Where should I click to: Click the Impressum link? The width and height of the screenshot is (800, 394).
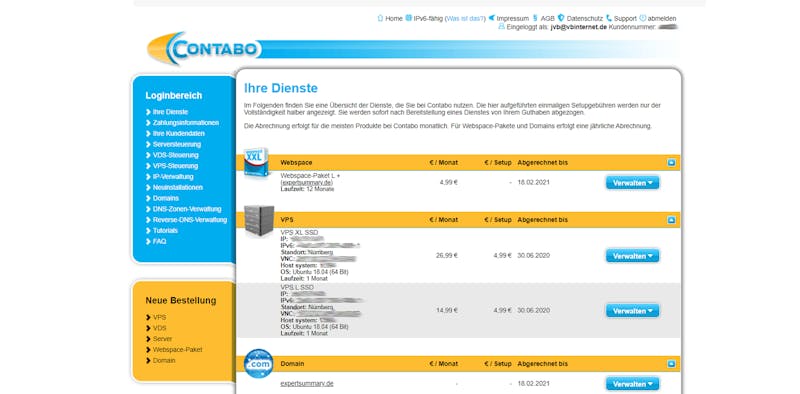[512, 18]
